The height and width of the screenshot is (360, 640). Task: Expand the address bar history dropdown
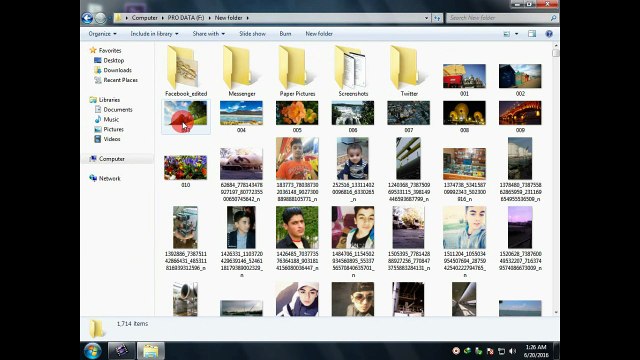426,18
